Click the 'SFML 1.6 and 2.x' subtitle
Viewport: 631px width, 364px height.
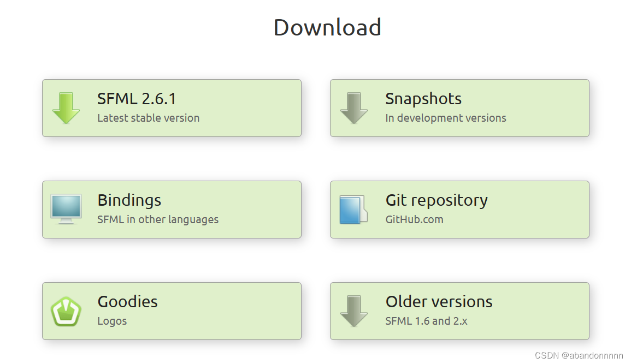pos(427,321)
